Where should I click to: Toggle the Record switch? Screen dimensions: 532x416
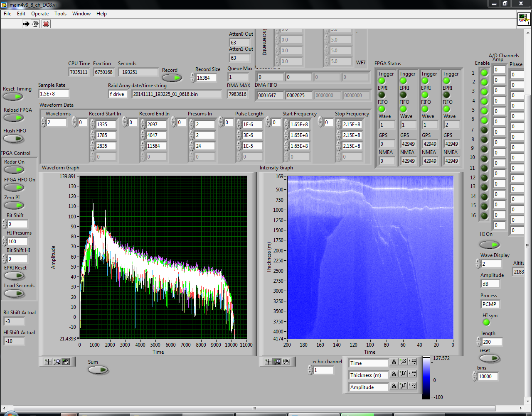coord(172,78)
